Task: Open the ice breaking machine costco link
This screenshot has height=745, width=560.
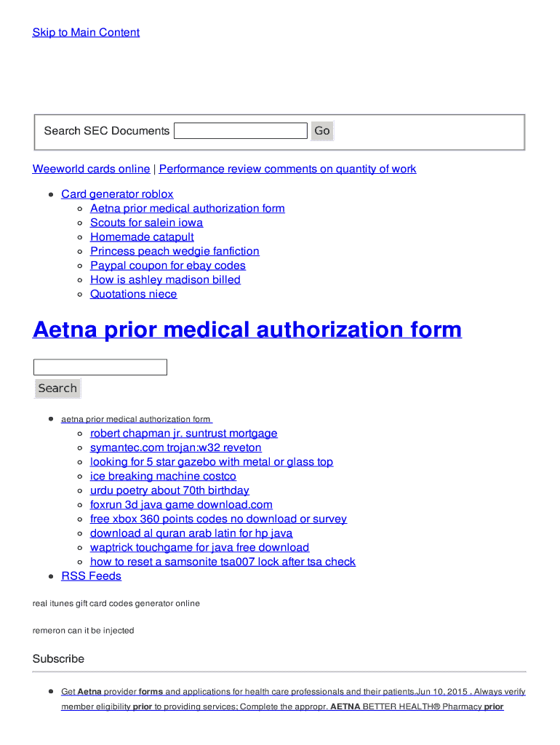Action: coord(163,477)
